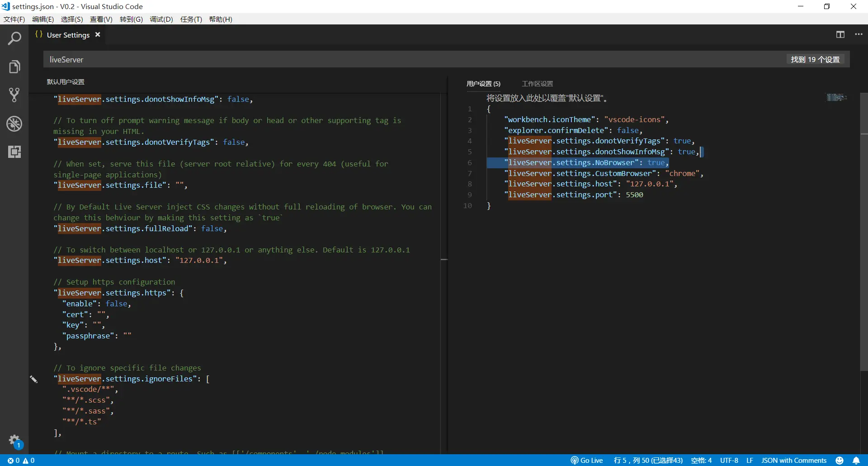Image resolution: width=868 pixels, height=466 pixels.
Task: Open the Extensions view
Action: [x=14, y=152]
